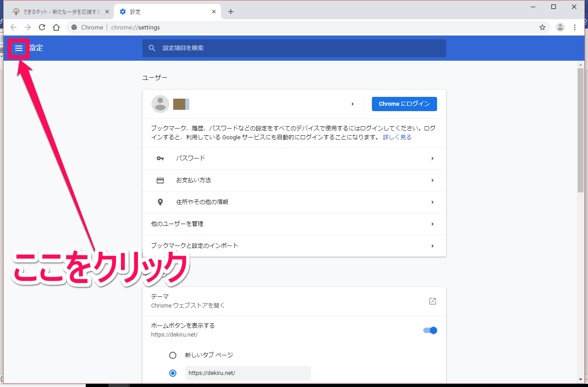Reload the settings page

click(x=42, y=27)
